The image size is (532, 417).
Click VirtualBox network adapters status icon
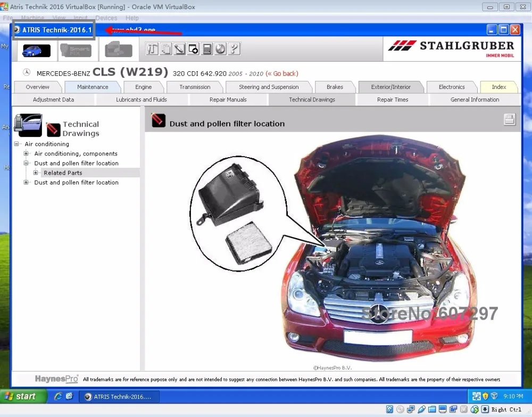click(411, 410)
